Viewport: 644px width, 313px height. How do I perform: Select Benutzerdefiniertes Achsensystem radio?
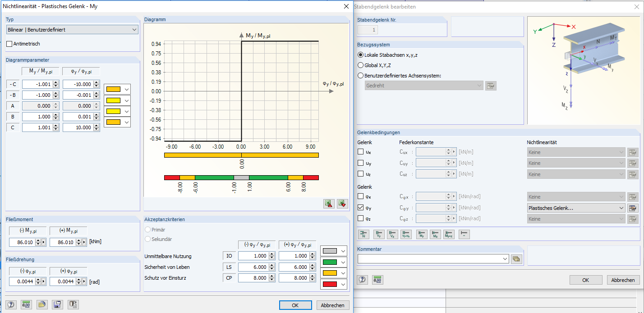pyautogui.click(x=360, y=76)
